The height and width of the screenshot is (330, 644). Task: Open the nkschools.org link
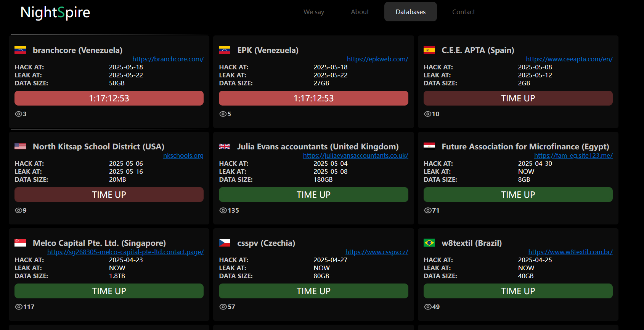(183, 155)
